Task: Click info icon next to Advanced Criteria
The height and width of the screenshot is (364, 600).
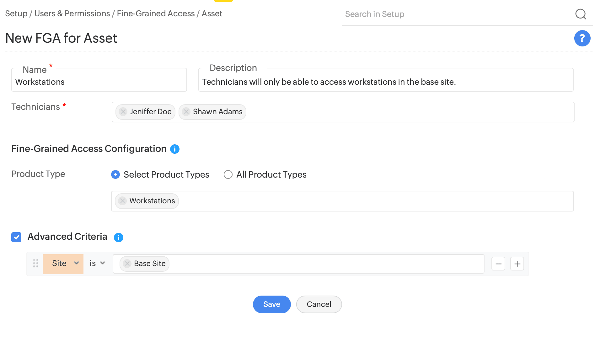Action: (119, 238)
